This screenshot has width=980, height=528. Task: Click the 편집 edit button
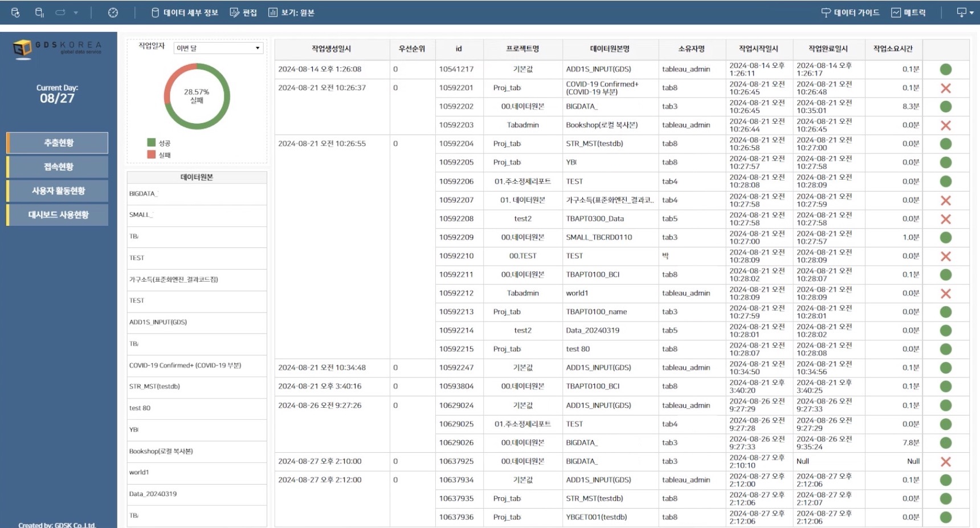243,13
